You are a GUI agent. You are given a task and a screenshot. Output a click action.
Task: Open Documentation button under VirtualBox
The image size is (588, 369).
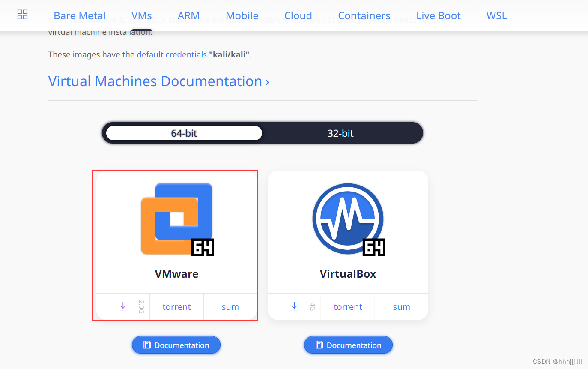(x=348, y=345)
